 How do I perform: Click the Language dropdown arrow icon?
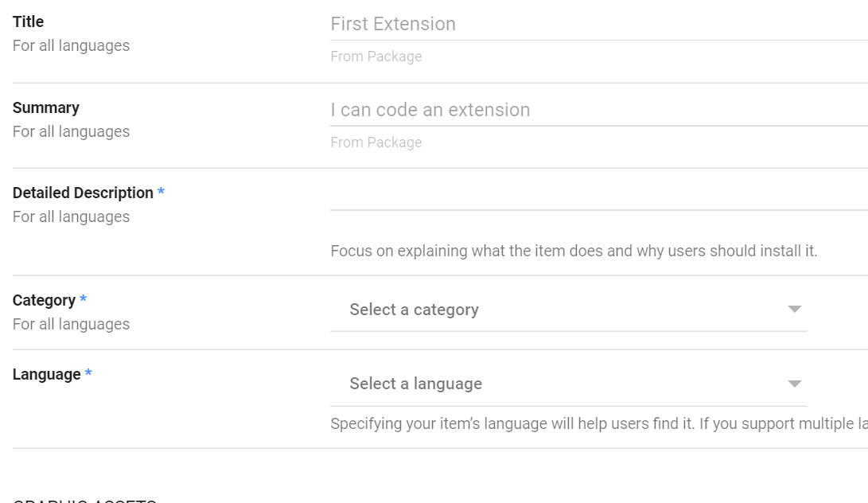pos(794,384)
